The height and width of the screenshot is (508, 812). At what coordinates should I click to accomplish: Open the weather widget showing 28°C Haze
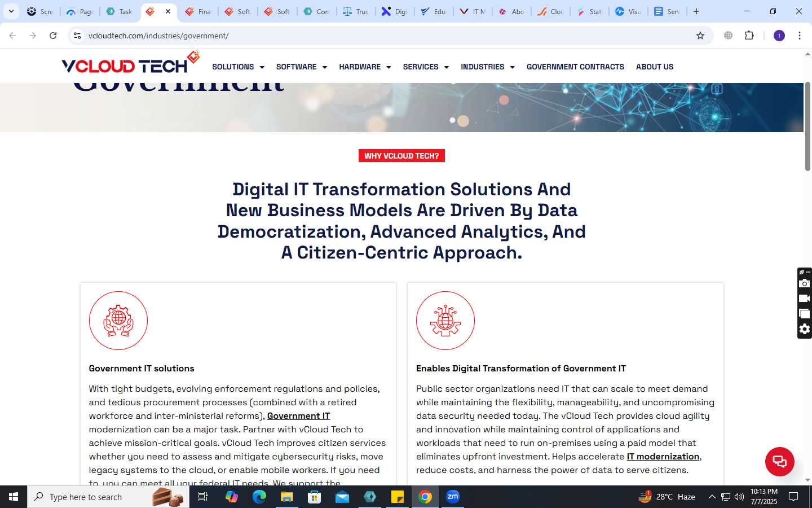(x=667, y=497)
